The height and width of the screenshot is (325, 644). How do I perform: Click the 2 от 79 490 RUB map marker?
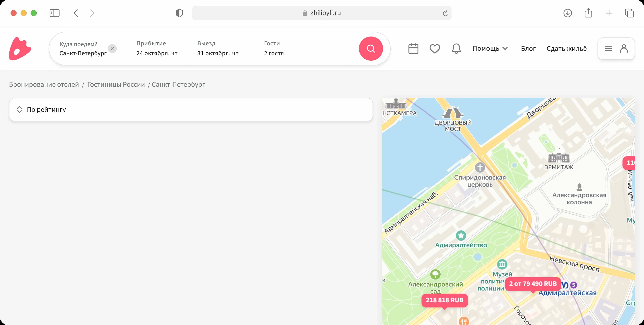(x=533, y=284)
